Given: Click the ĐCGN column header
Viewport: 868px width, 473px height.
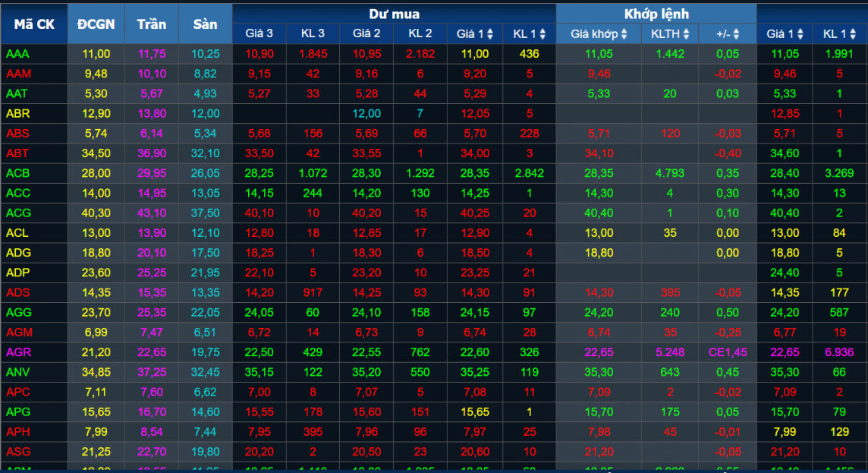Looking at the screenshot, I should coord(96,24).
